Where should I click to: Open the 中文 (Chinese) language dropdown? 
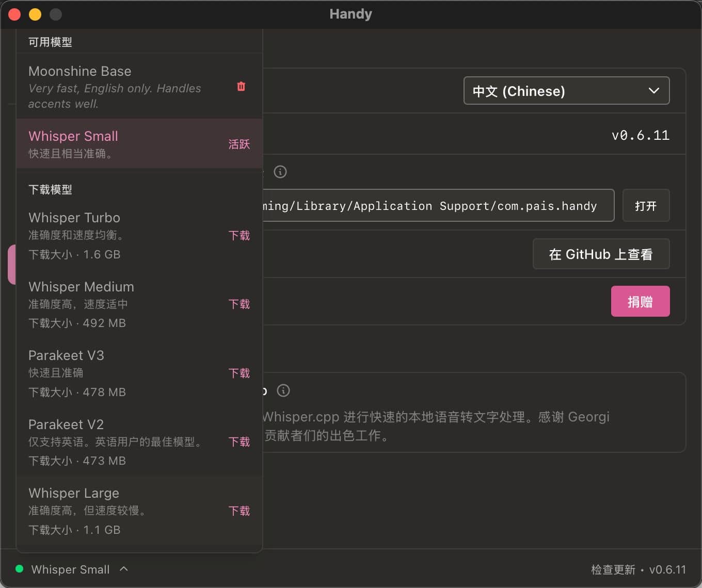pos(566,91)
